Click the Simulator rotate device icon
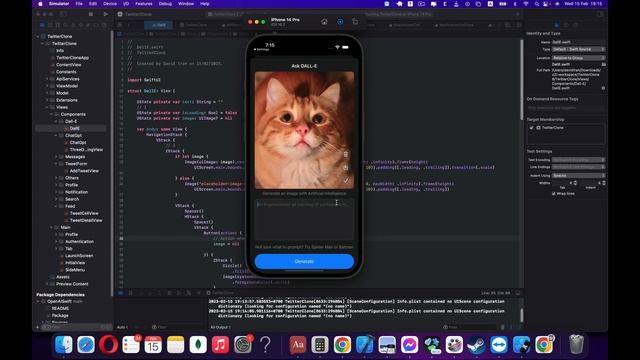The height and width of the screenshot is (360, 640). [355, 22]
